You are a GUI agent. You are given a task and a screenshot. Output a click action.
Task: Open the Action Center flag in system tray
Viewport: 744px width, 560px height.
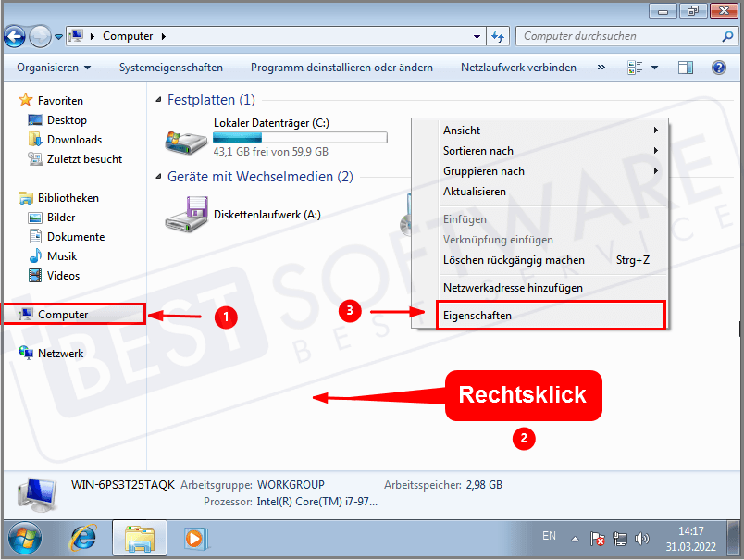(597, 539)
